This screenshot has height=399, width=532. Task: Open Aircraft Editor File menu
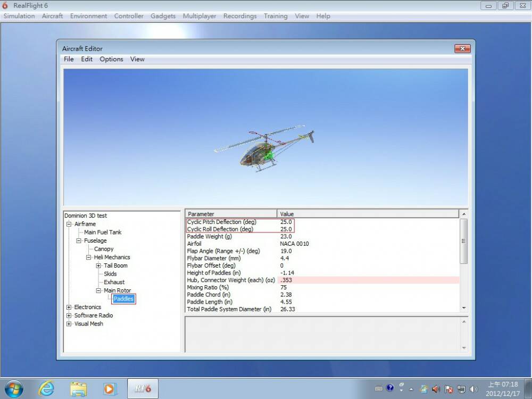(x=69, y=59)
